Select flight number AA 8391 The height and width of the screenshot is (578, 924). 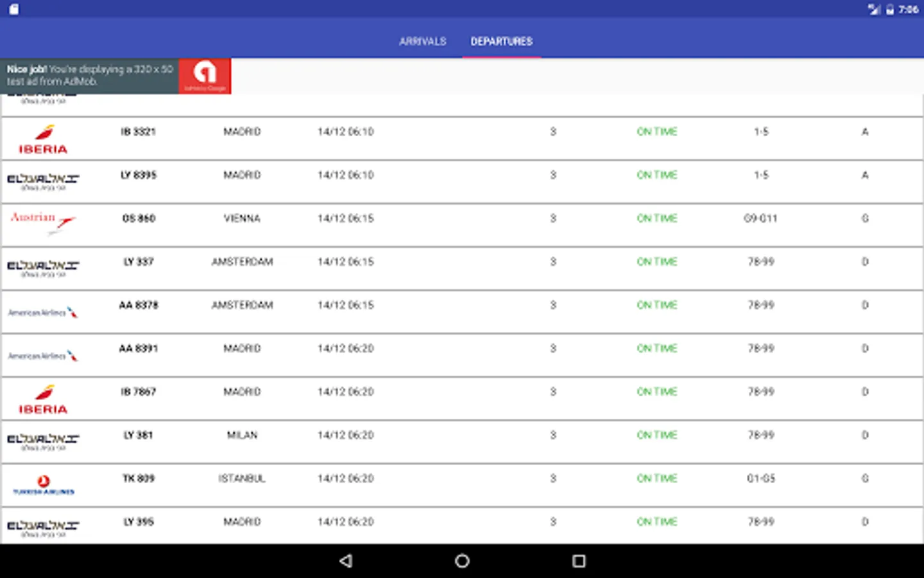[139, 348]
